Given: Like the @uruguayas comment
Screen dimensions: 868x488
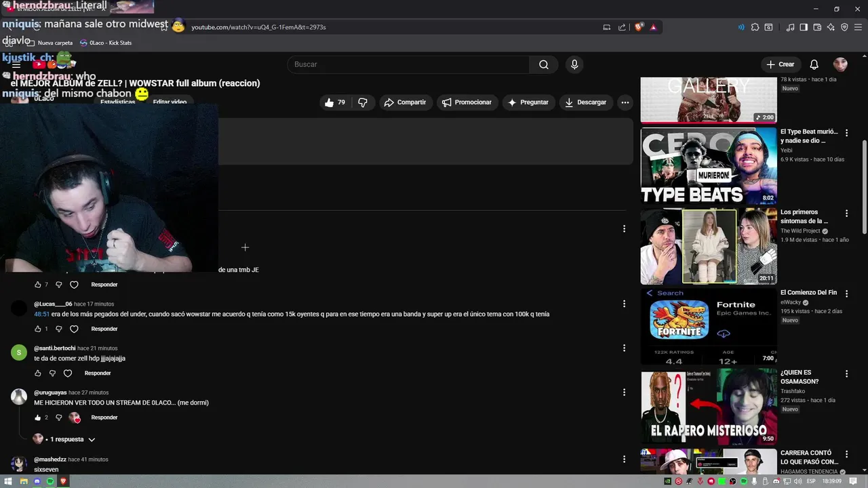Looking at the screenshot, I should tap(38, 418).
